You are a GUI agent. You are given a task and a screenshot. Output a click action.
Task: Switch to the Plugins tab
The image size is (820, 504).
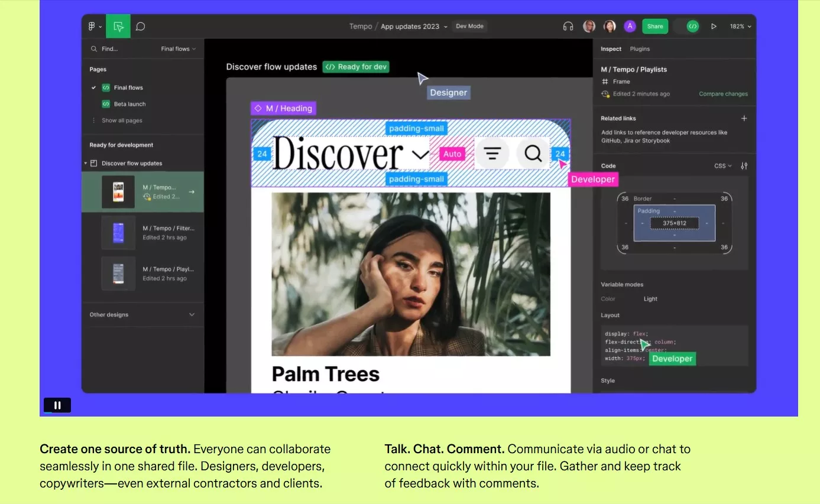click(640, 49)
